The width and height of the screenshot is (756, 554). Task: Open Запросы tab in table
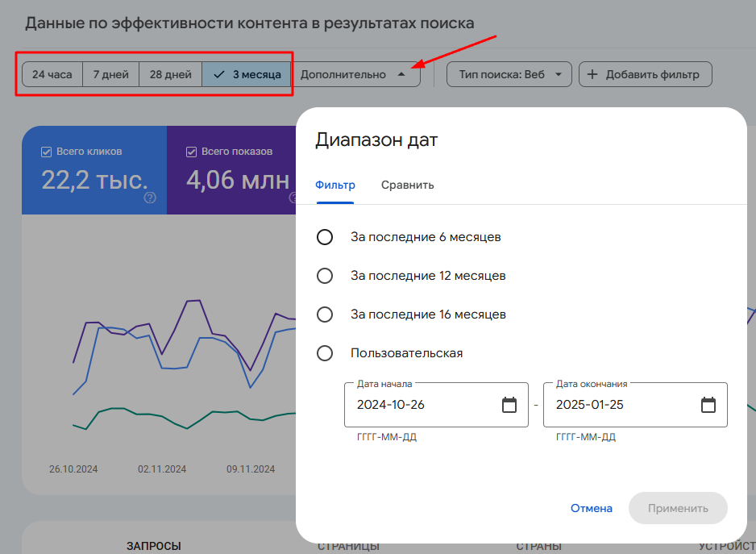coord(153,546)
